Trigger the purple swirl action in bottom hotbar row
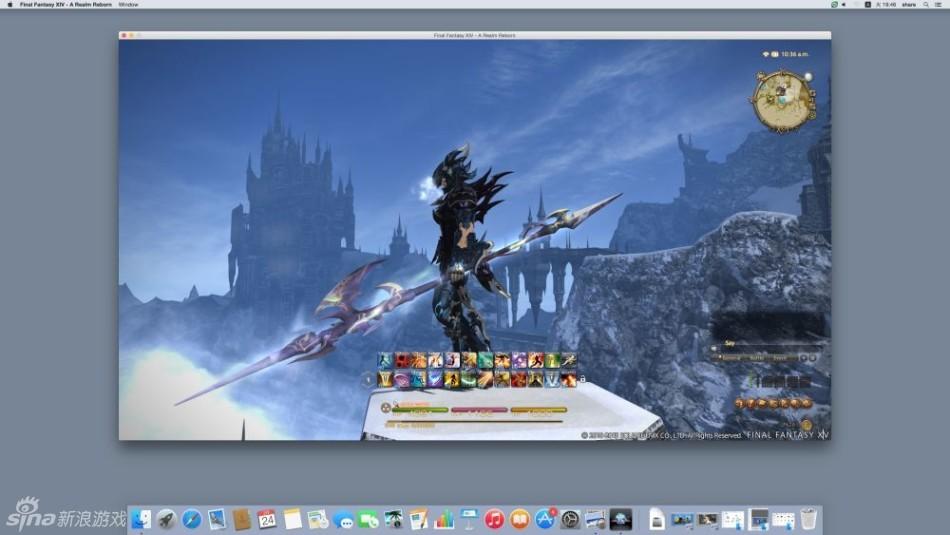Viewport: 950px width, 535px height. coord(402,379)
